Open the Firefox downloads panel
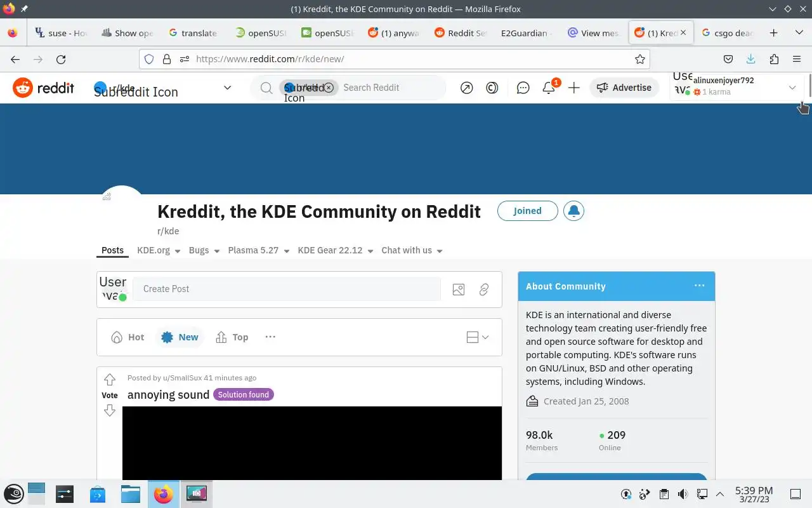 pyautogui.click(x=751, y=59)
